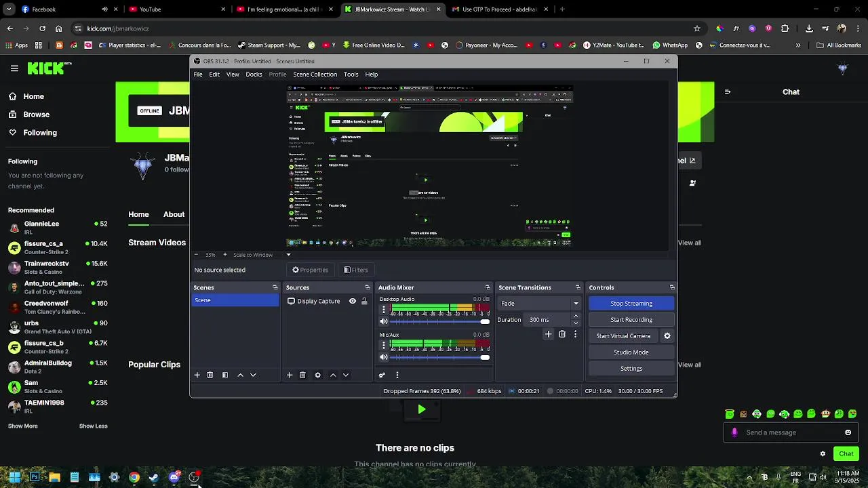This screenshot has width=868, height=488.
Task: Remove selected scene using the Scenes trash icon
Action: coord(210,375)
